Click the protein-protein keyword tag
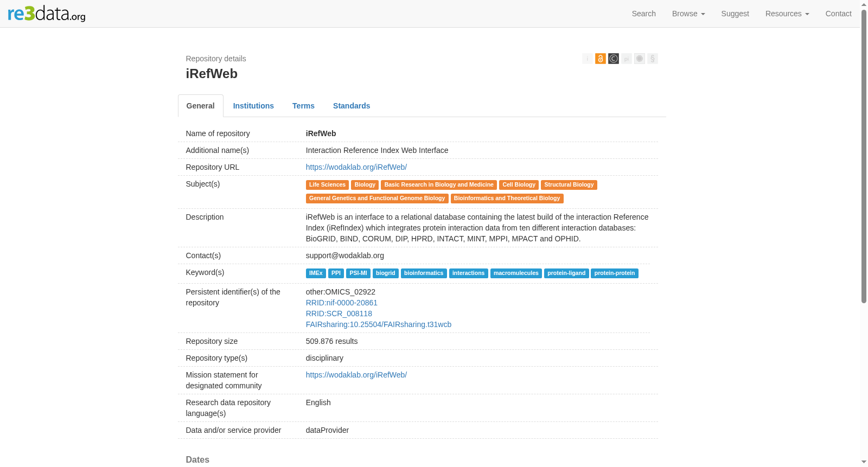The image size is (868, 467). click(615, 273)
